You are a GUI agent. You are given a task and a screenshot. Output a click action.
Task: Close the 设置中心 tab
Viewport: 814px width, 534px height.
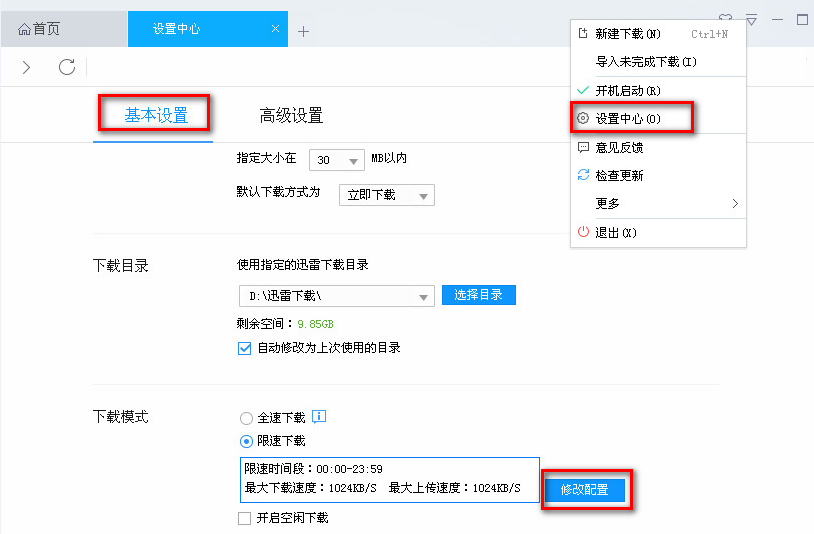(275, 29)
